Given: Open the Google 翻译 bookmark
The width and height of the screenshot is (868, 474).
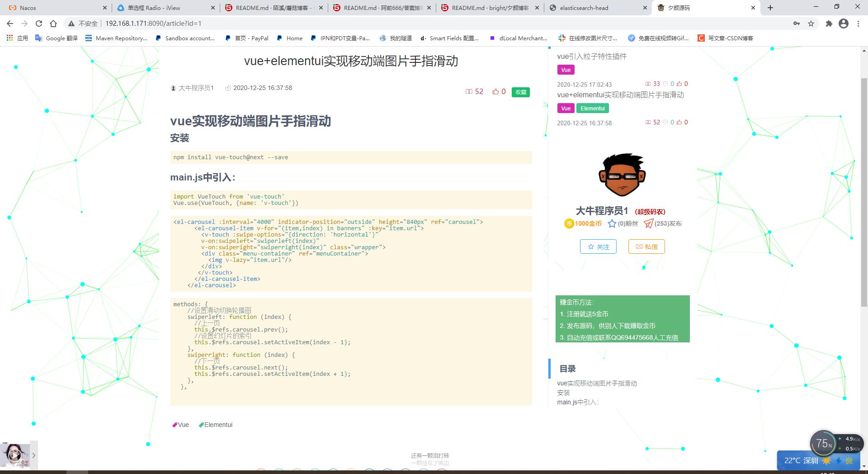Looking at the screenshot, I should pos(57,38).
